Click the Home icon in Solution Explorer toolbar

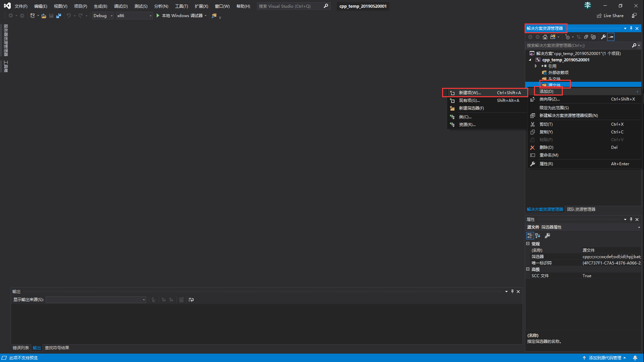[x=545, y=37]
